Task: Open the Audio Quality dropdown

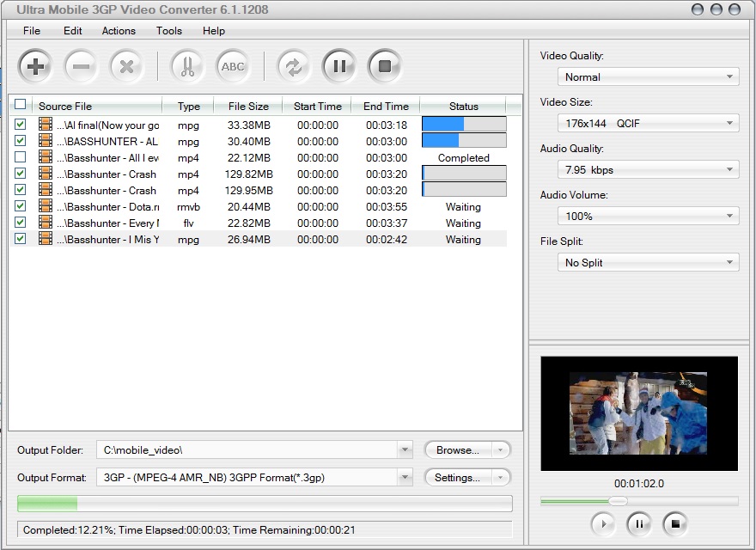Action: tap(648, 170)
